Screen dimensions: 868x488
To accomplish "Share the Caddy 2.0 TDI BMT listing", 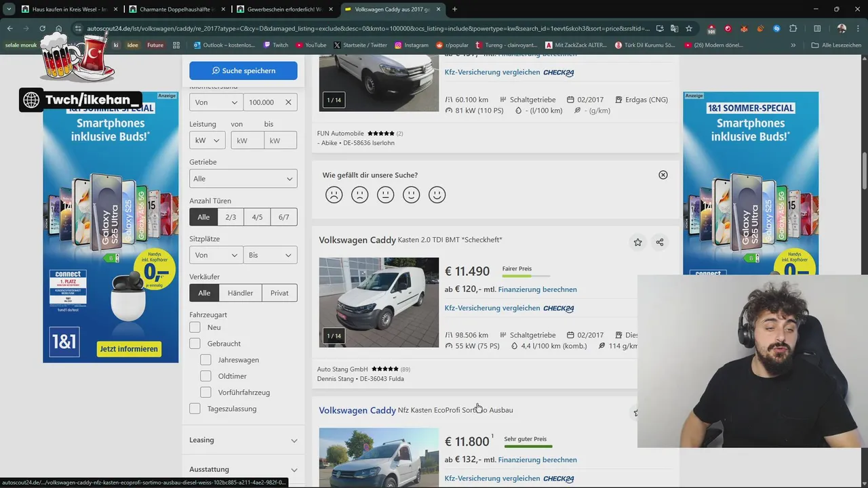I will pos(659,242).
